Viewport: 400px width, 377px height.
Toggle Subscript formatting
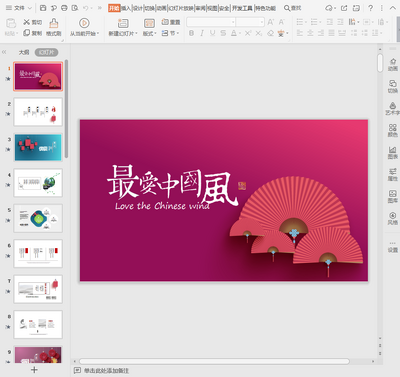click(x=259, y=33)
